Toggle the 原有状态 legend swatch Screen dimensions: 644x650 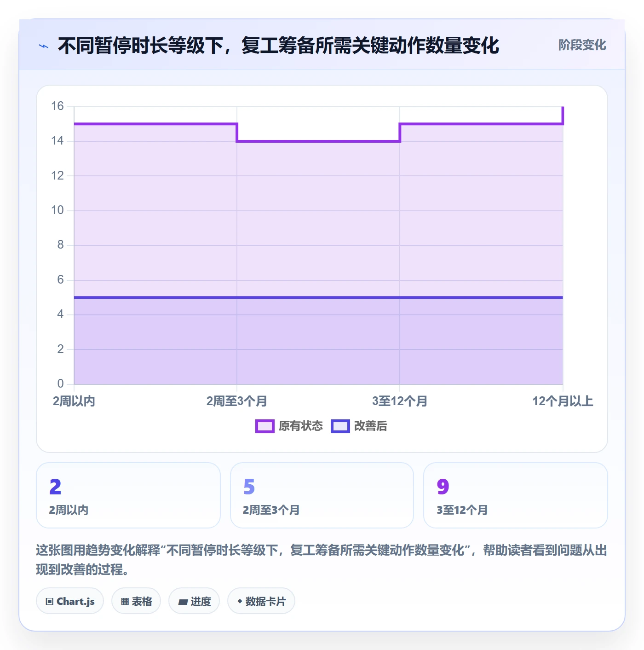point(264,426)
